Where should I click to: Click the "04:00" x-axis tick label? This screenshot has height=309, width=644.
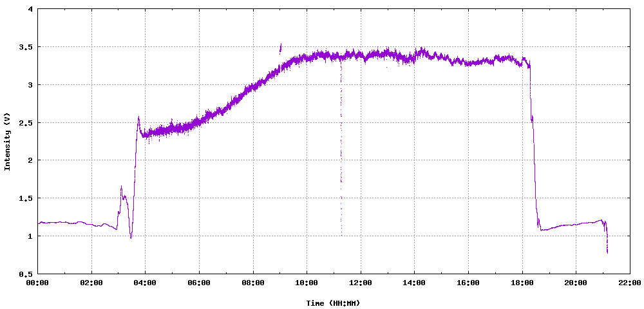click(146, 283)
